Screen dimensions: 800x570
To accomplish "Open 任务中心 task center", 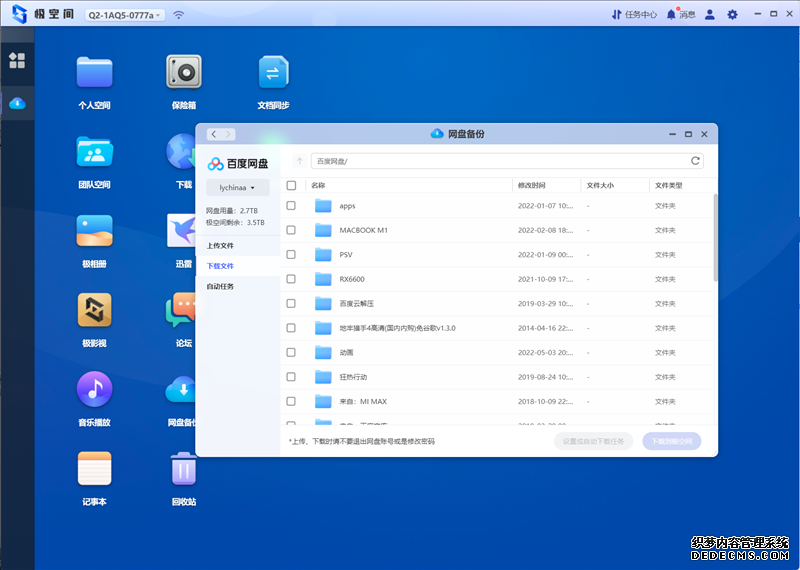I will pyautogui.click(x=634, y=14).
